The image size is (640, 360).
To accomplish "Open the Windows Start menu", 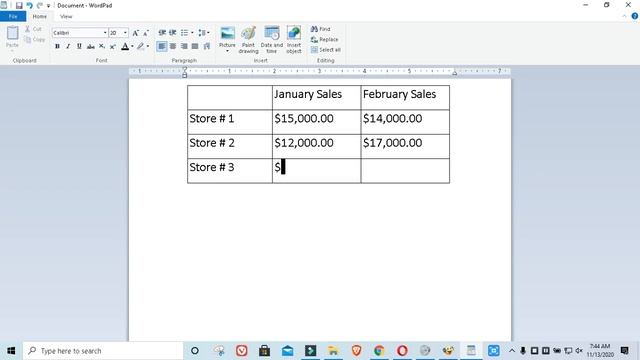I will (x=11, y=351).
